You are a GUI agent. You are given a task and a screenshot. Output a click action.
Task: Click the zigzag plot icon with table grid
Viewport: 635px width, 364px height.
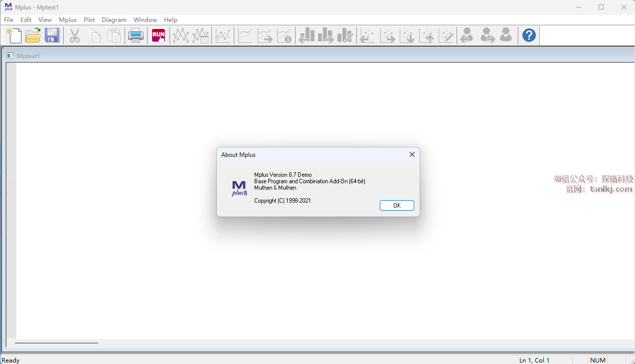point(200,35)
